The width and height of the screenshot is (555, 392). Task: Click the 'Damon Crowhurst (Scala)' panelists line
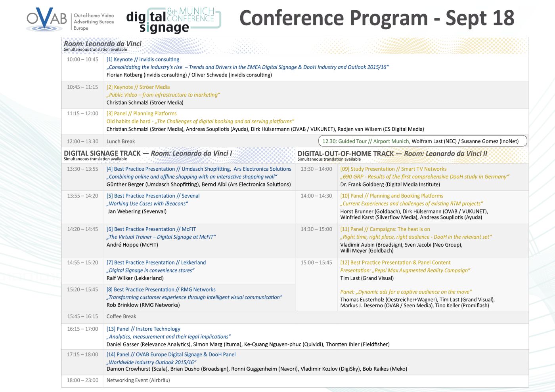(x=257, y=369)
